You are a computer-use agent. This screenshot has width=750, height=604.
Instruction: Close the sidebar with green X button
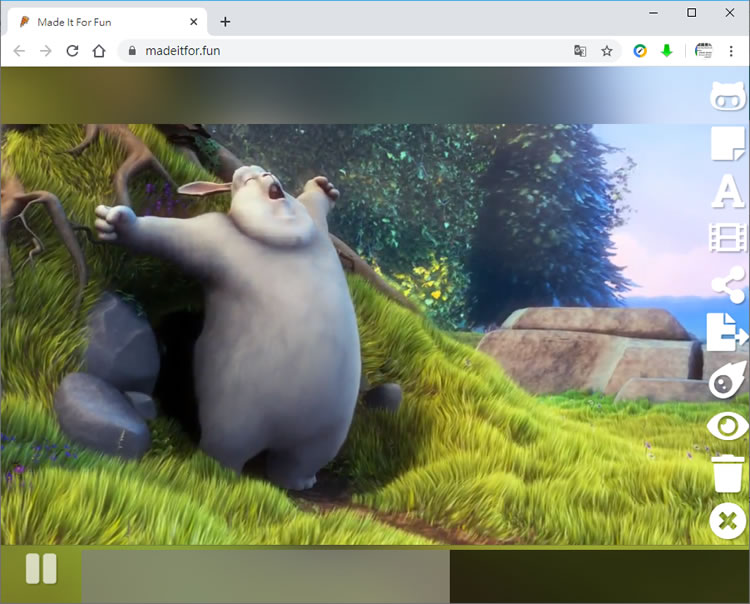tap(728, 521)
